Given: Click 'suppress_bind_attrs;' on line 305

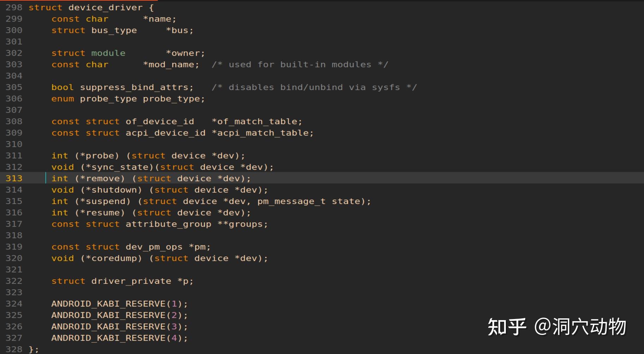Looking at the screenshot, I should pos(137,88).
